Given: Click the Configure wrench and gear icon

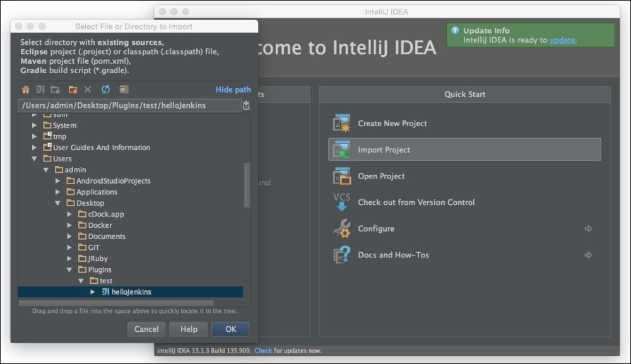Looking at the screenshot, I should pos(341,228).
